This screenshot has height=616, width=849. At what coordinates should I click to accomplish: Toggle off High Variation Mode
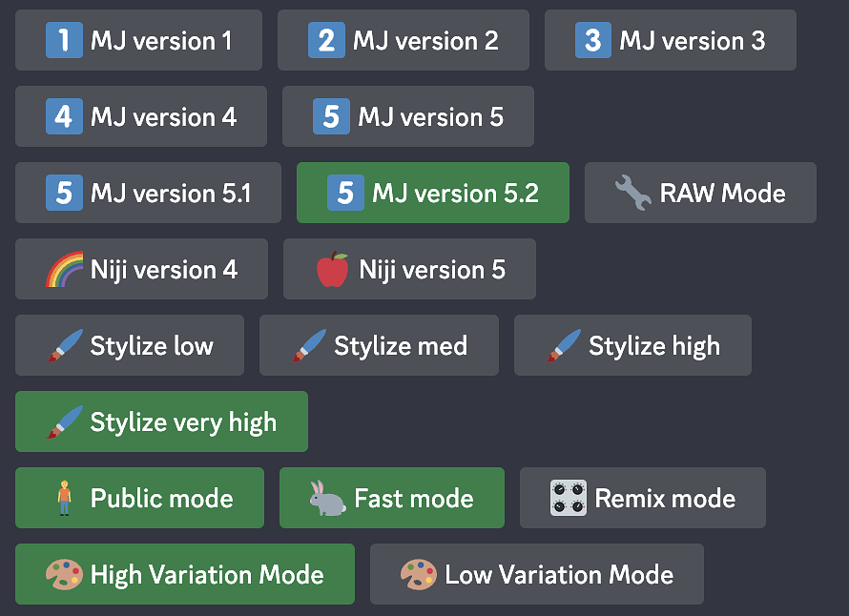tap(185, 574)
